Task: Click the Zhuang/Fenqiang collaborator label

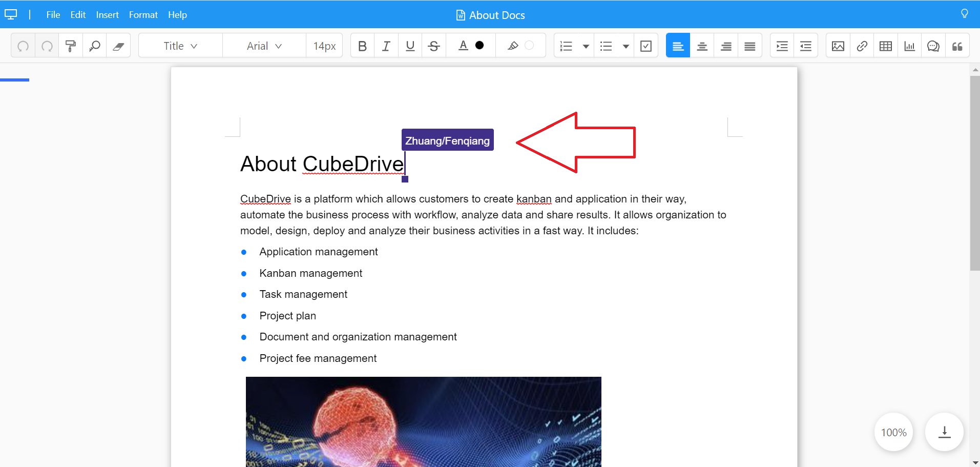Action: tap(448, 140)
